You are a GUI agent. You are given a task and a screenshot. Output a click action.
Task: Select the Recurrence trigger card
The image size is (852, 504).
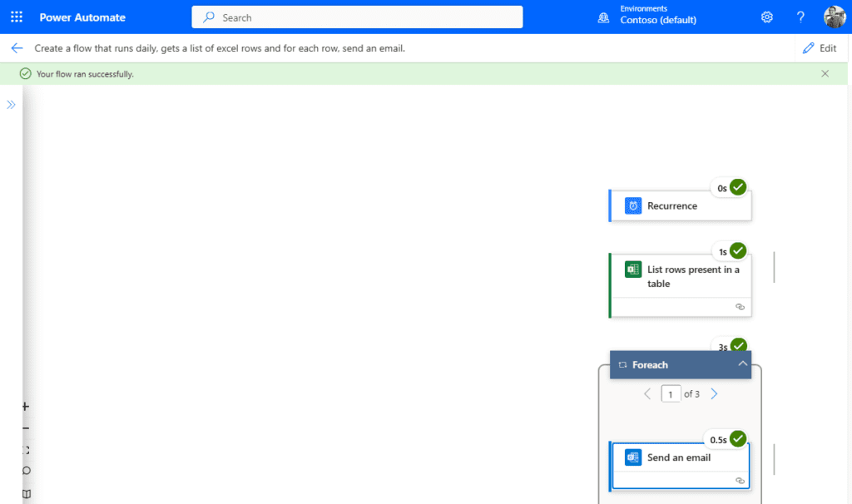[680, 206]
